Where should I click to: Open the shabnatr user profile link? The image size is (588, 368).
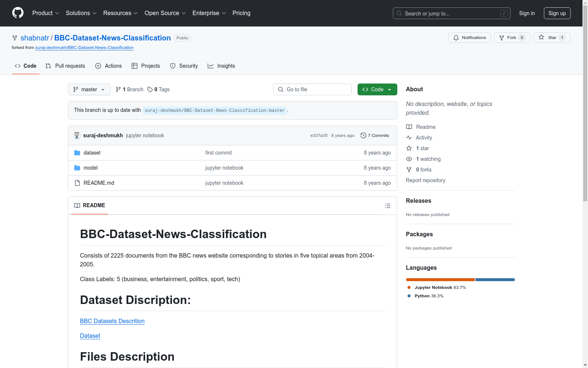[x=35, y=38]
